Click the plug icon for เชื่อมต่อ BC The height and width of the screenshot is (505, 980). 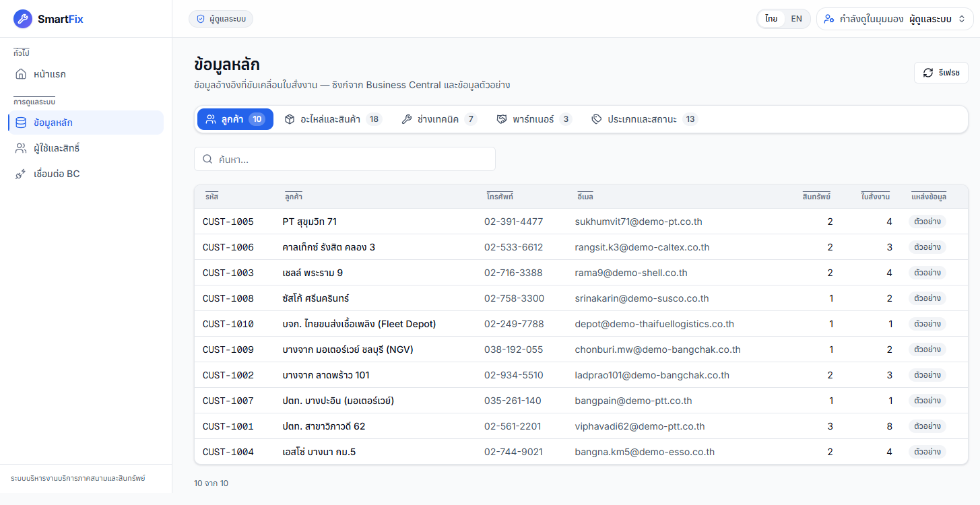click(21, 174)
